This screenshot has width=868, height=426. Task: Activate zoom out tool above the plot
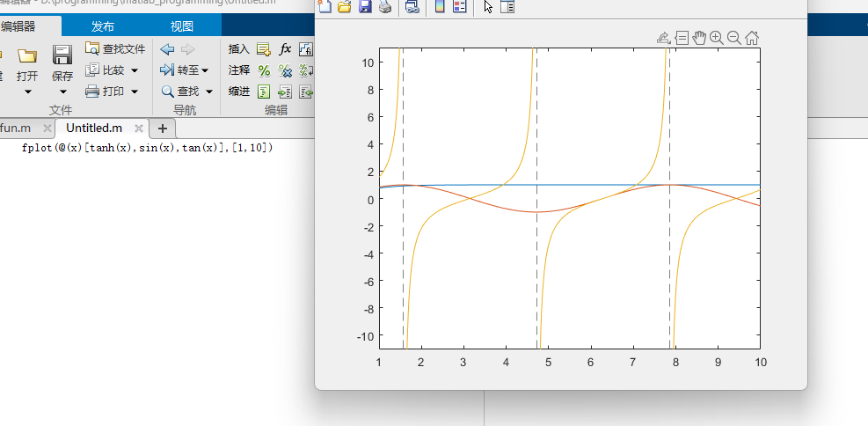pos(734,38)
